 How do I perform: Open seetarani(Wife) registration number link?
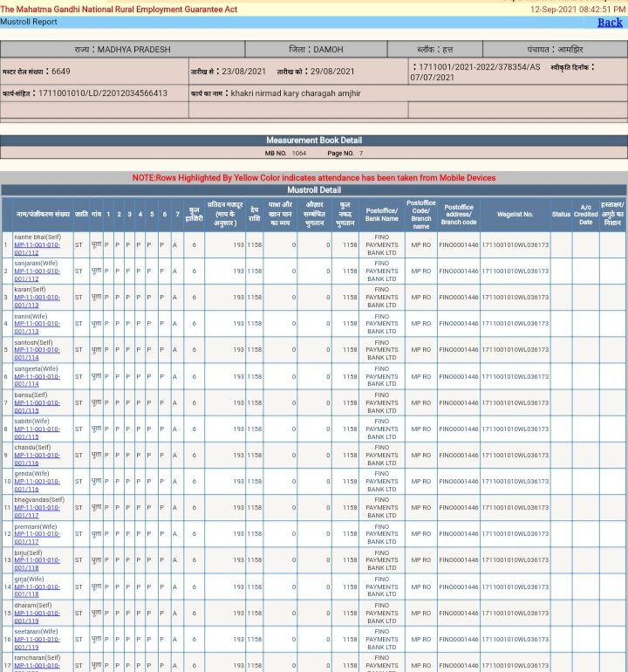(x=37, y=643)
